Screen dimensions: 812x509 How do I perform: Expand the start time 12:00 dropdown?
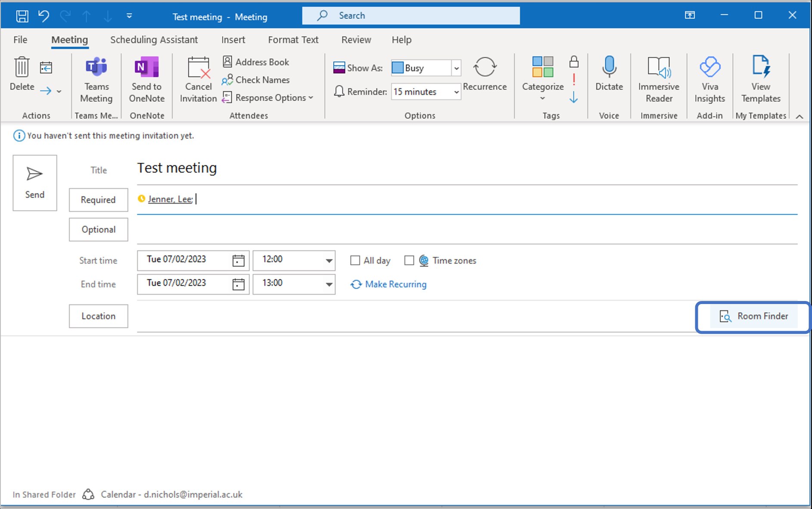[x=329, y=261]
